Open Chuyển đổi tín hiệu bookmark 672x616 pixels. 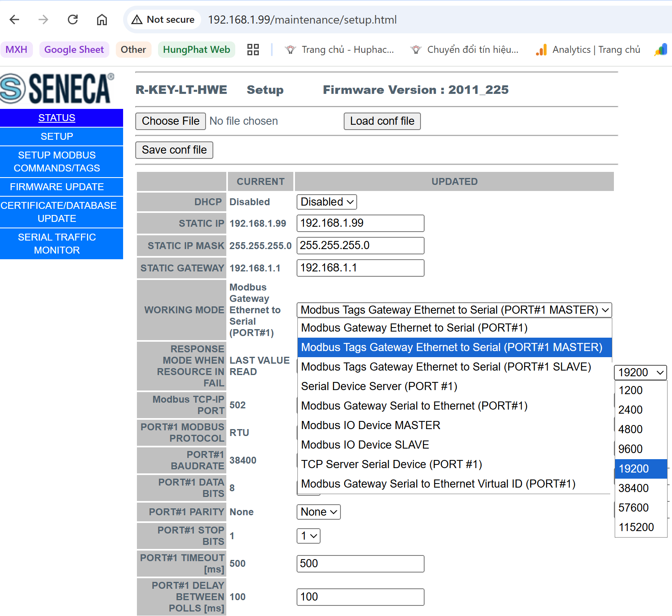coord(464,50)
